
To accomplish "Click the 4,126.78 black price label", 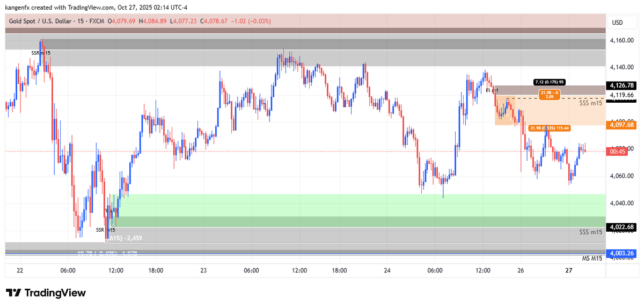I will pos(622,85).
